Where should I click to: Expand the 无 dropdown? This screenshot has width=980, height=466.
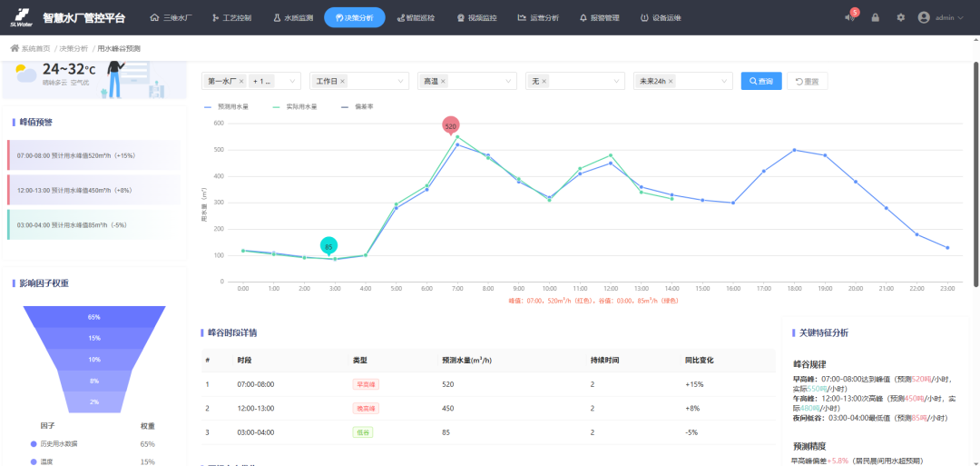click(617, 82)
